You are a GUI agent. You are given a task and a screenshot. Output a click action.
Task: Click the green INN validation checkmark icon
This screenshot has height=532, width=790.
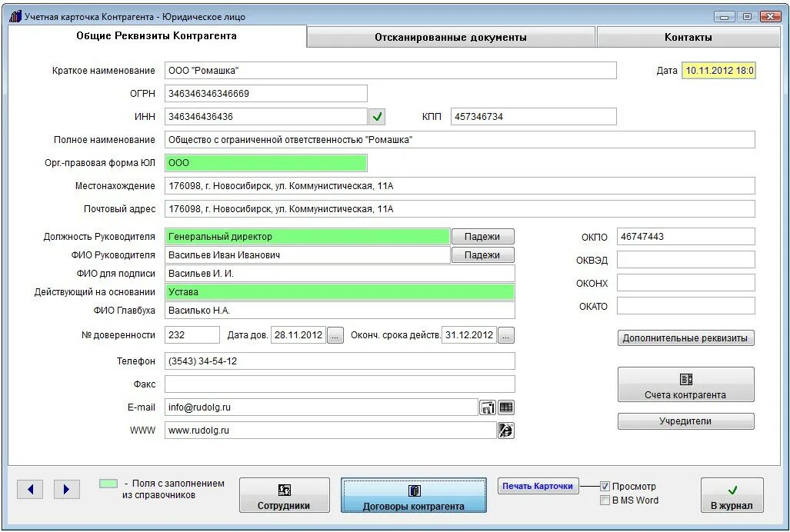click(377, 117)
